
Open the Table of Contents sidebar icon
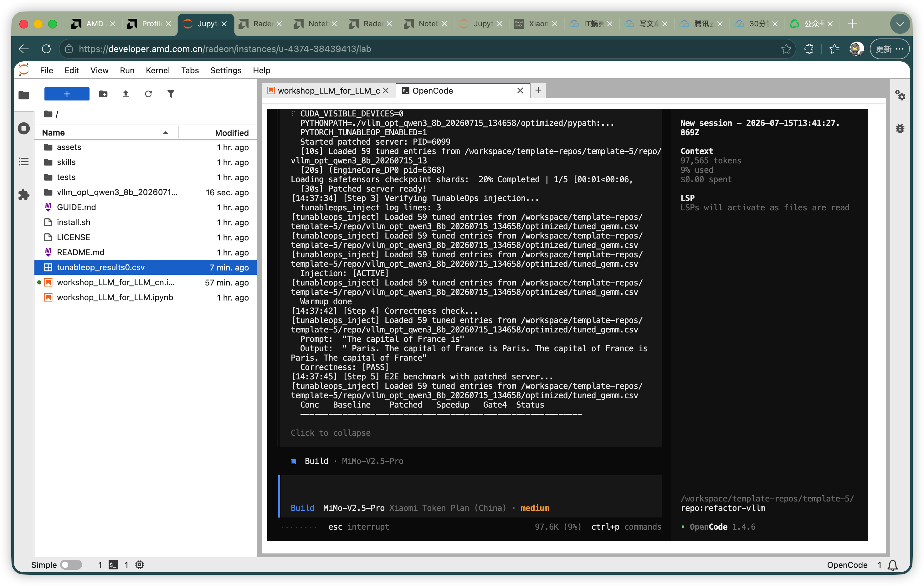coord(24,162)
